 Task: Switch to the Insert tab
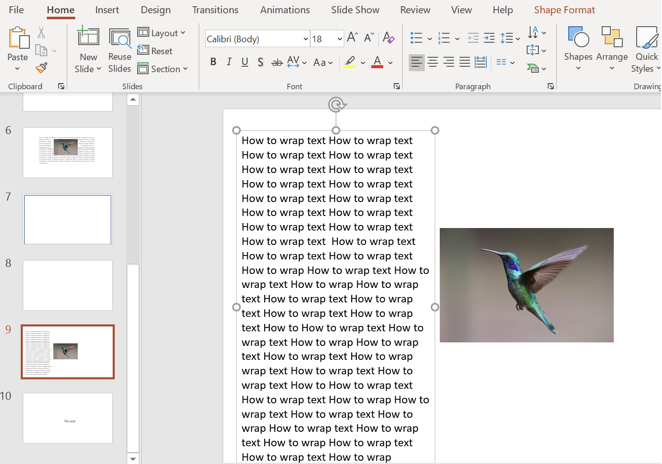(107, 10)
